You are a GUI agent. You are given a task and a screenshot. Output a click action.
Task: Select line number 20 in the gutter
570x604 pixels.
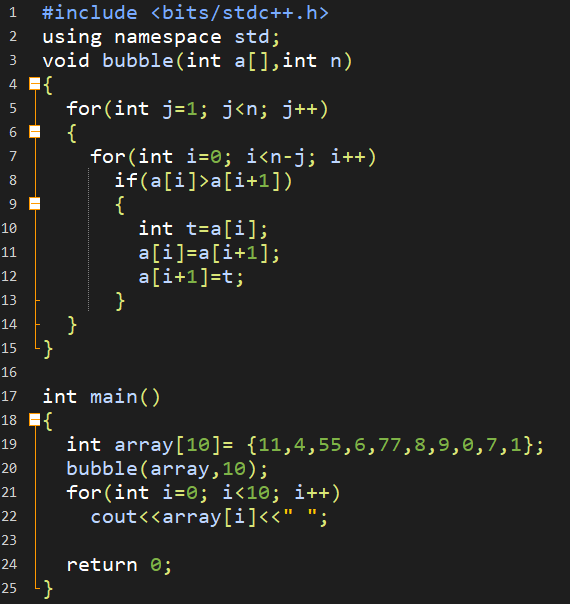[9, 468]
